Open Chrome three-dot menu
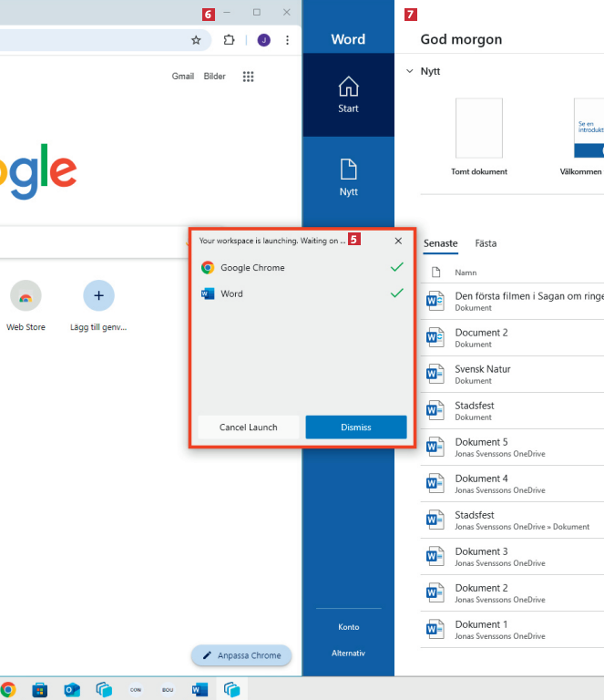604x700 pixels. point(288,40)
